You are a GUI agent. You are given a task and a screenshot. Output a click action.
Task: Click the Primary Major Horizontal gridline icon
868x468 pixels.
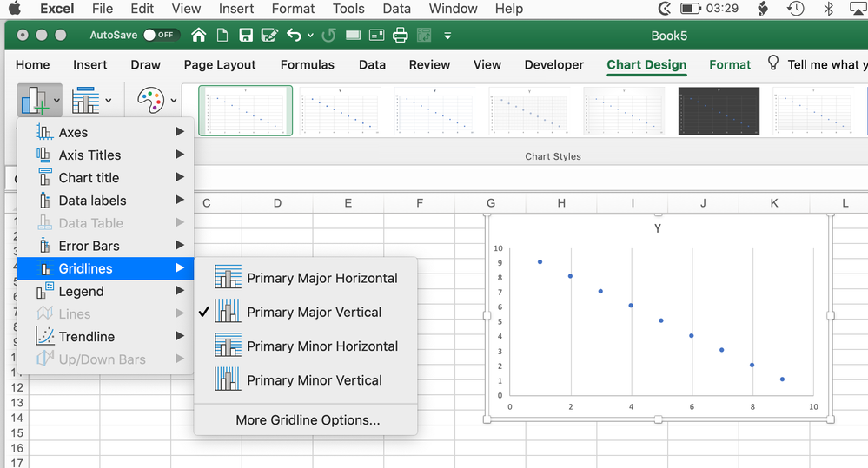coord(228,277)
